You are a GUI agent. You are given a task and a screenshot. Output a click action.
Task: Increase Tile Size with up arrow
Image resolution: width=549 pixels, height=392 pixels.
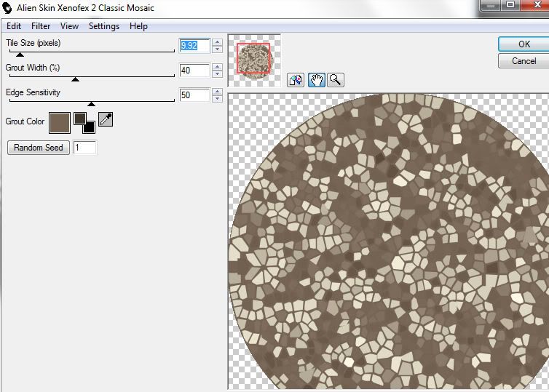(218, 42)
